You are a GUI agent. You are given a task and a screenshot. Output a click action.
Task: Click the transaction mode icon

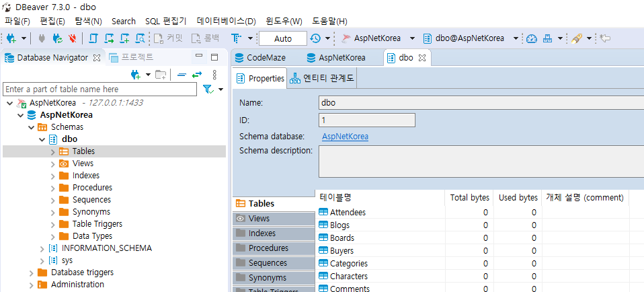click(x=236, y=38)
